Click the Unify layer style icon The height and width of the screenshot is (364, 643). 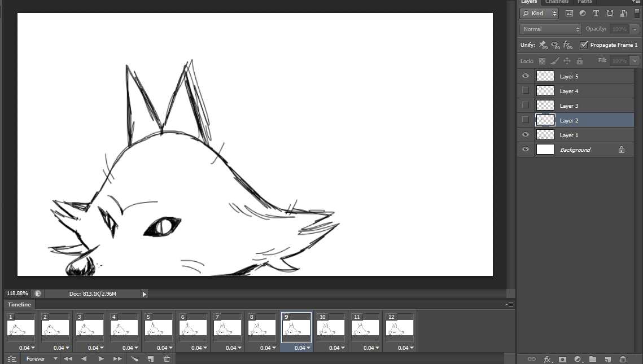click(567, 45)
